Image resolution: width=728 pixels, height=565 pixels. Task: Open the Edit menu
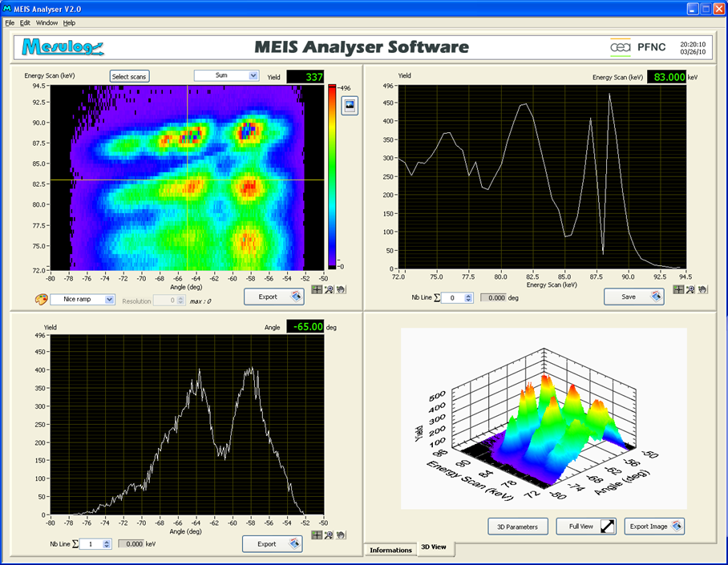(25, 22)
